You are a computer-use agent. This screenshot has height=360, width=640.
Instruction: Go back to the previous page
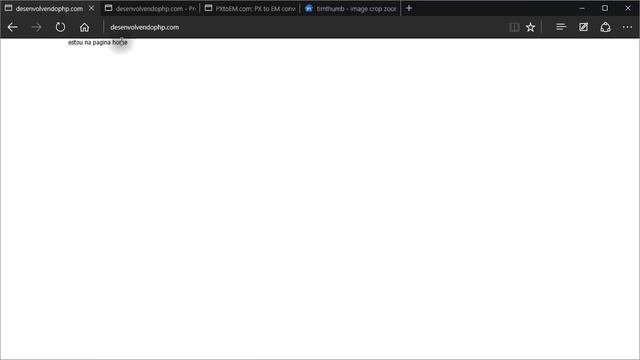coord(13,27)
